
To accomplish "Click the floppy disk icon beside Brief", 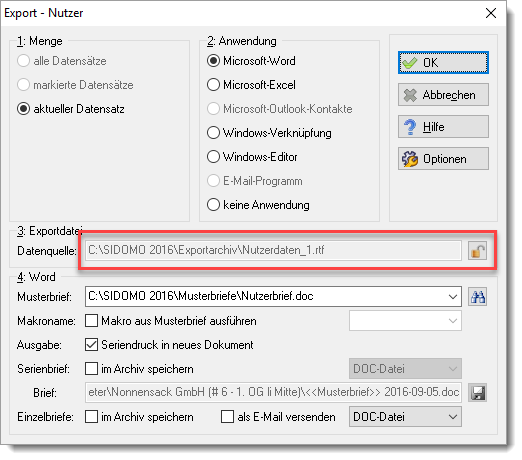I will [x=477, y=392].
